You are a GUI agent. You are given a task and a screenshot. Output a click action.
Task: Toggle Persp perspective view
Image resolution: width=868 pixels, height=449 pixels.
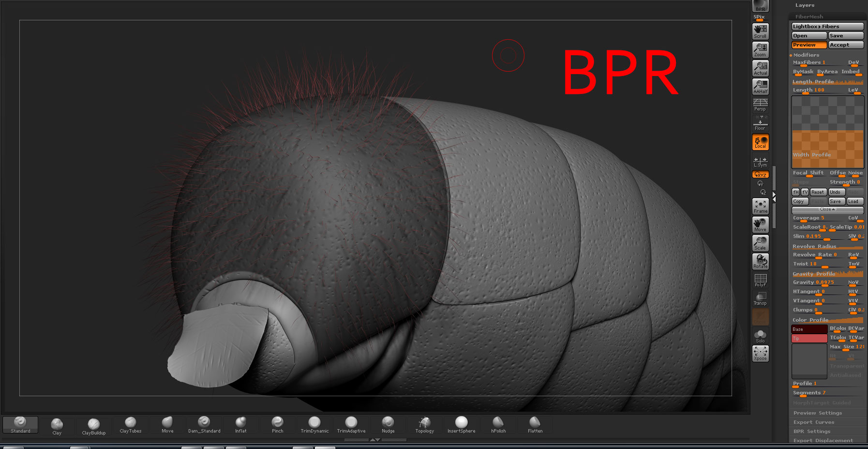point(760,105)
